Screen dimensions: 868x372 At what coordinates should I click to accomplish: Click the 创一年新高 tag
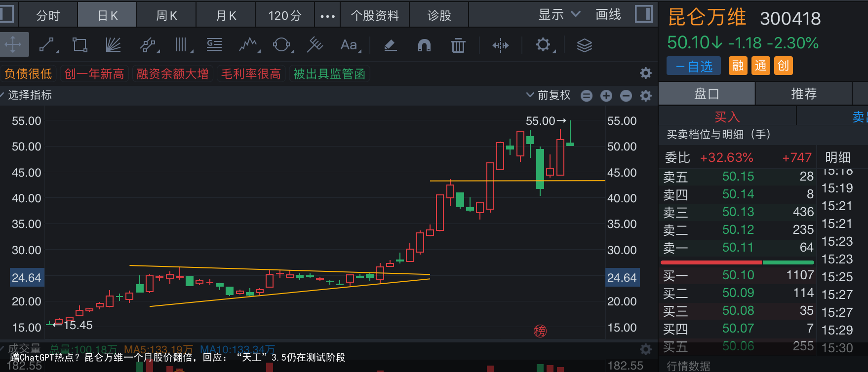pyautogui.click(x=94, y=74)
